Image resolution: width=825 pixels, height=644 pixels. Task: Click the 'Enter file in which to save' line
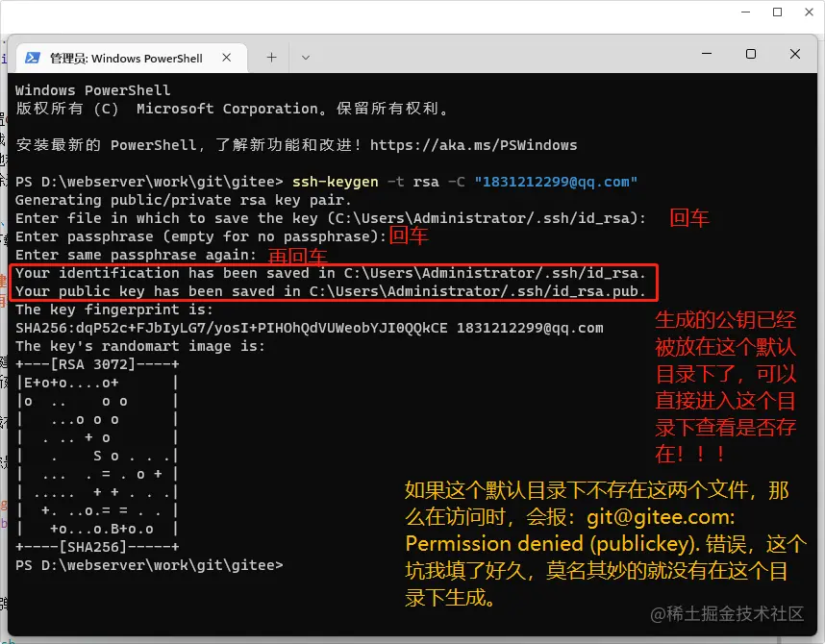(331, 218)
